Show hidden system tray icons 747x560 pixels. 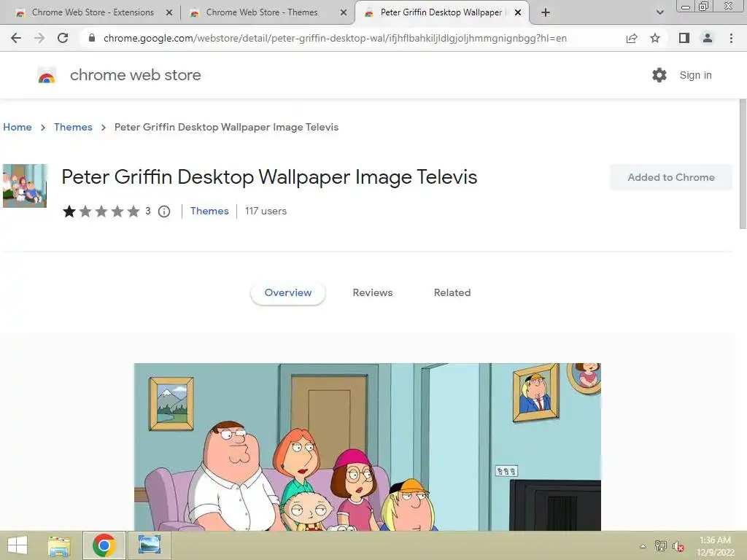point(643,546)
